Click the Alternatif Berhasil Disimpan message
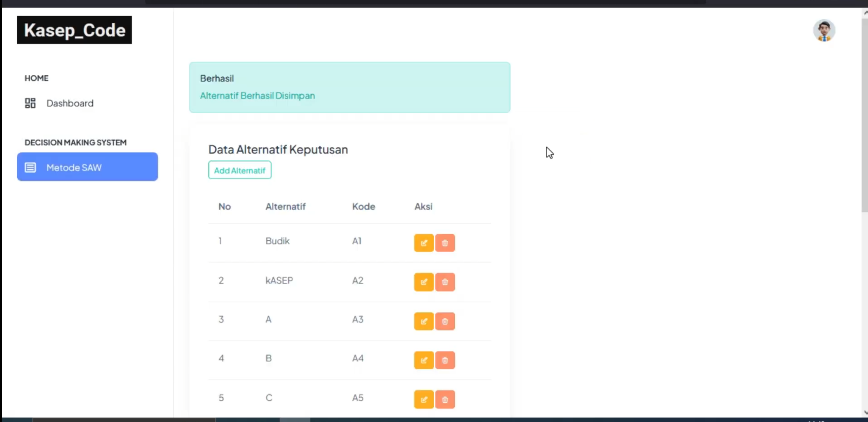Screen dimensions: 868x422 click(257, 96)
